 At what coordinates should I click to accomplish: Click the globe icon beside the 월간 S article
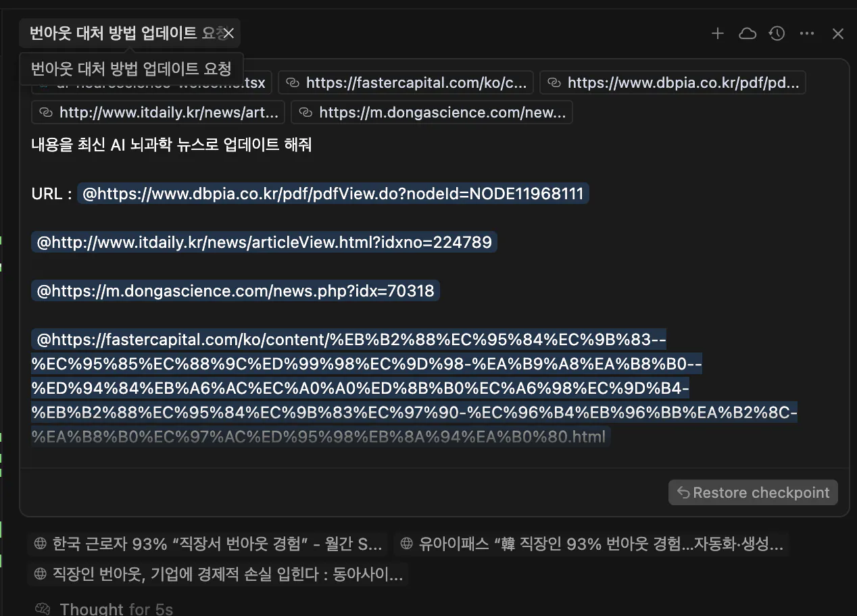click(40, 544)
